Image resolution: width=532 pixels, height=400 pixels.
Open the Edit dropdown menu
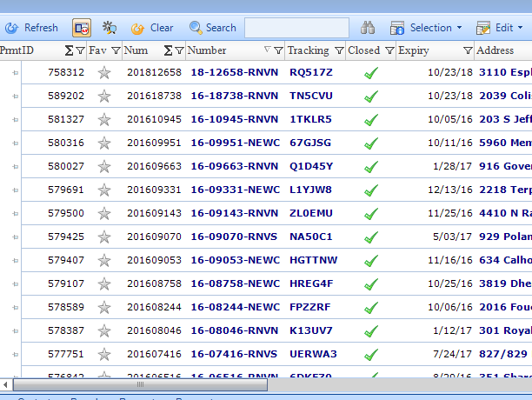pyautogui.click(x=500, y=28)
